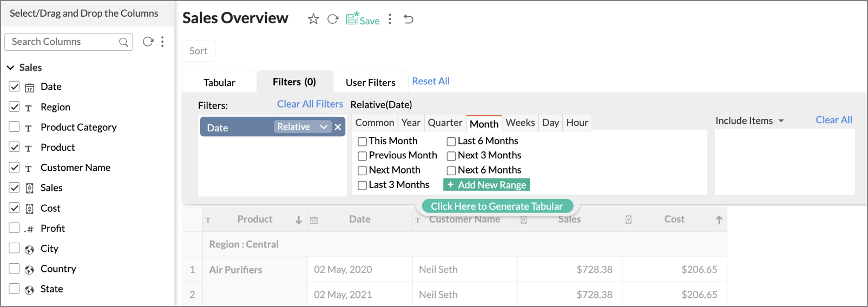Remove the Date filter with the X icon
Screen dimensions: 868x307
[x=338, y=127]
